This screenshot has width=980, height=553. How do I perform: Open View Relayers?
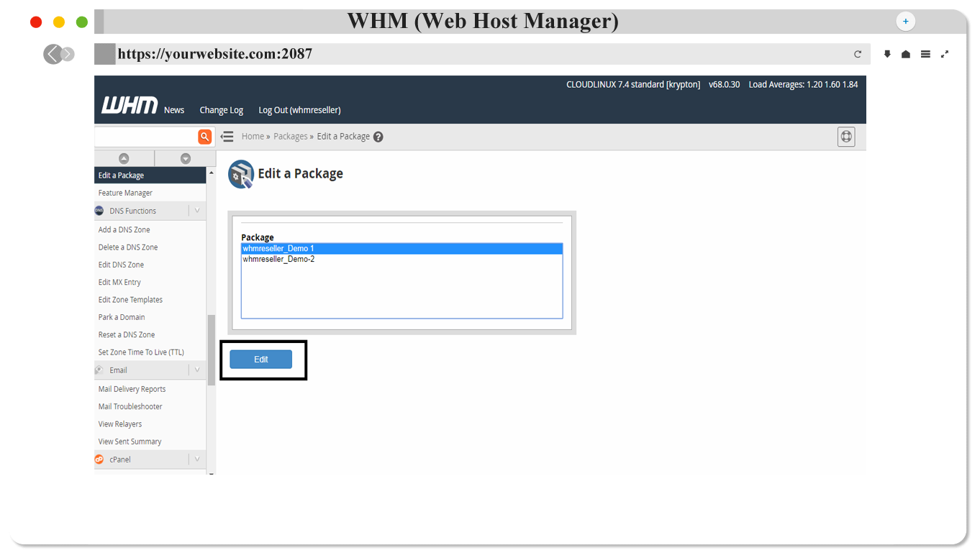pyautogui.click(x=120, y=424)
